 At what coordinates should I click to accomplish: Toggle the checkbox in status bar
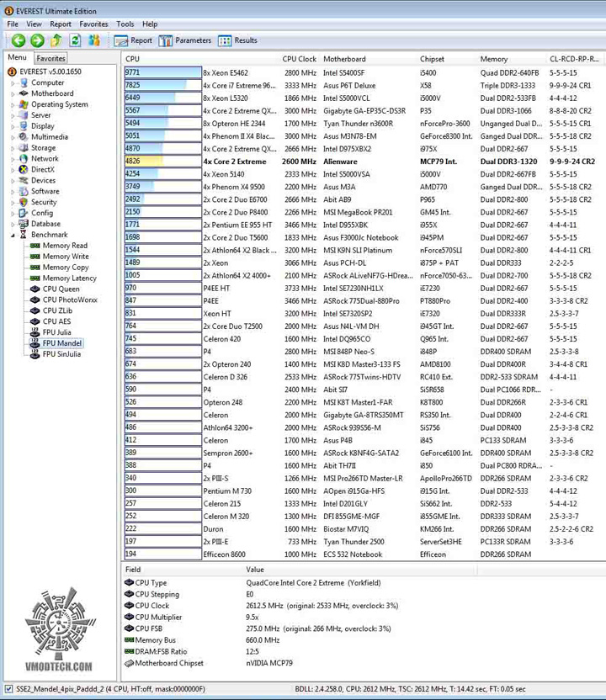tap(8, 689)
